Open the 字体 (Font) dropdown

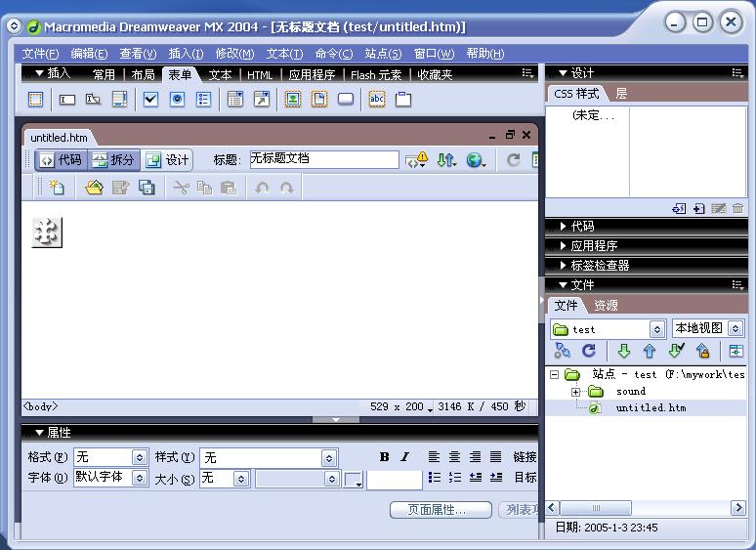pos(140,478)
